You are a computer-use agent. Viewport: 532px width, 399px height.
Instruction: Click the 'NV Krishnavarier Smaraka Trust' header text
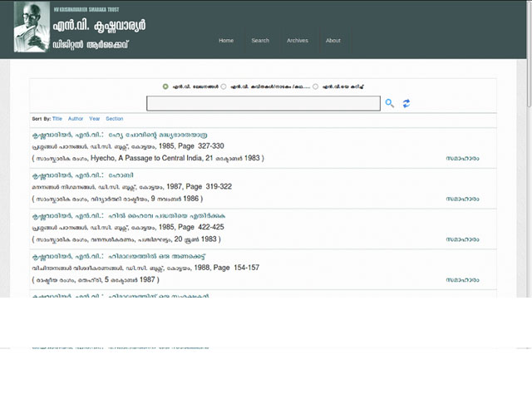pos(86,9)
